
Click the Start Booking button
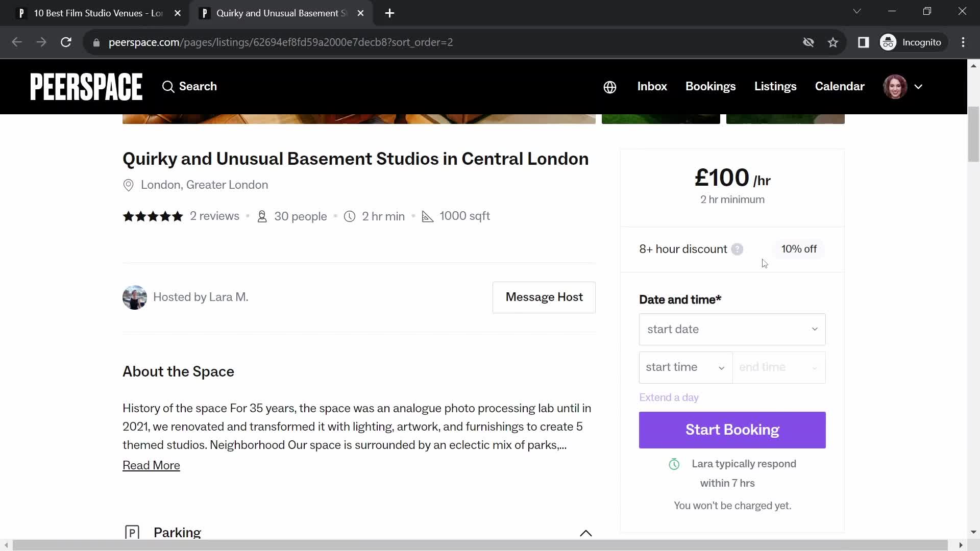pyautogui.click(x=733, y=430)
